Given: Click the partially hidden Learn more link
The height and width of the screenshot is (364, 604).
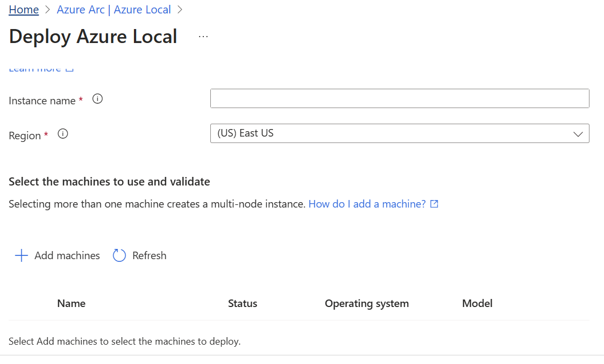Looking at the screenshot, I should click(x=41, y=69).
